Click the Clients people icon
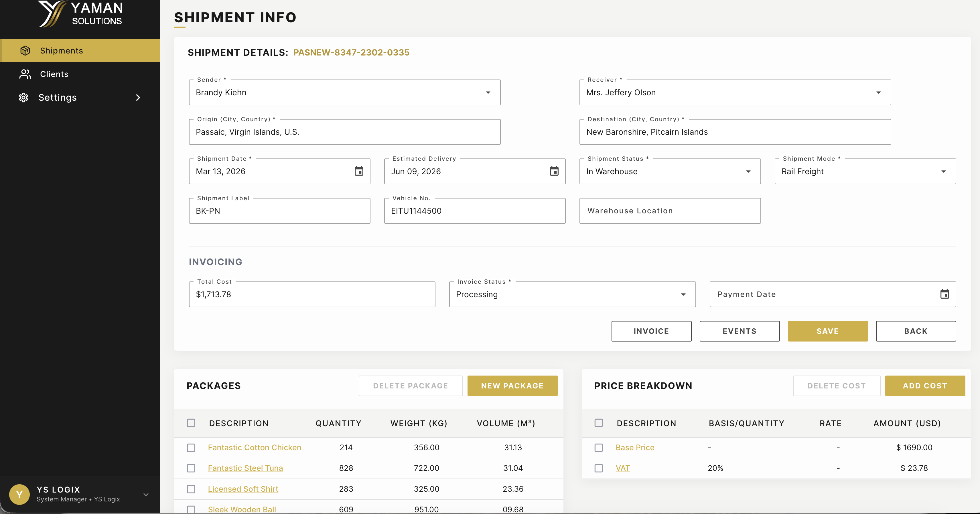Viewport: 980px width, 514px height. 25,74
